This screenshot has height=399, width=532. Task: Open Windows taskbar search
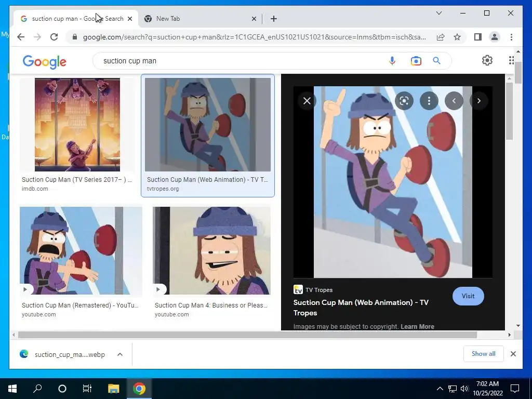click(37, 389)
